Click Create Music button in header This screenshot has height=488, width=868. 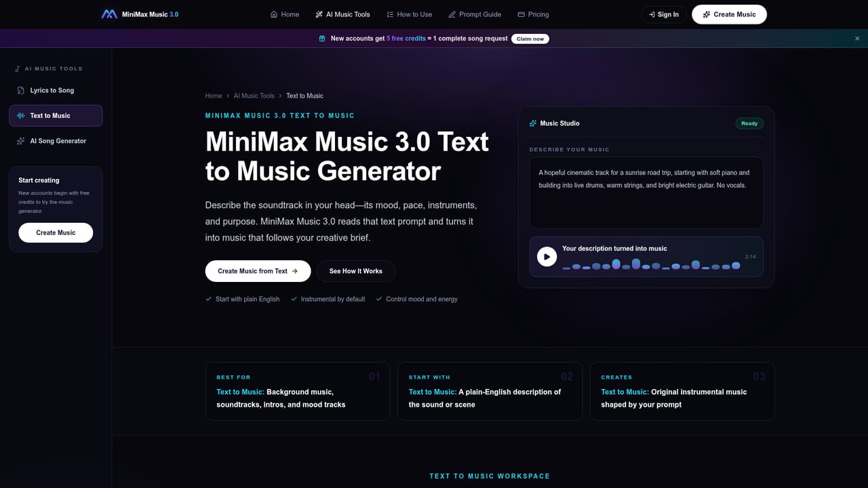pyautogui.click(x=729, y=14)
